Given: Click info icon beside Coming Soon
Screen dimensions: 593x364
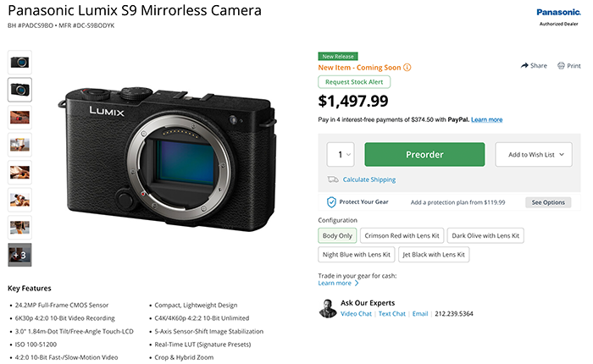Looking at the screenshot, I should pyautogui.click(x=407, y=67).
